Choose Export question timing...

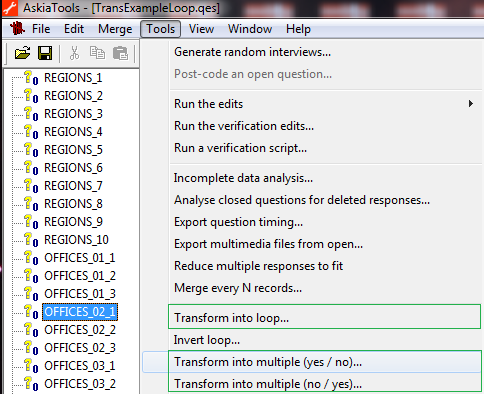pos(238,222)
